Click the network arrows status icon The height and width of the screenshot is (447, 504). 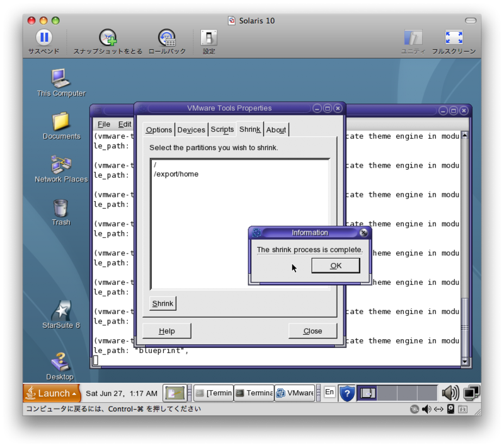(x=438, y=409)
